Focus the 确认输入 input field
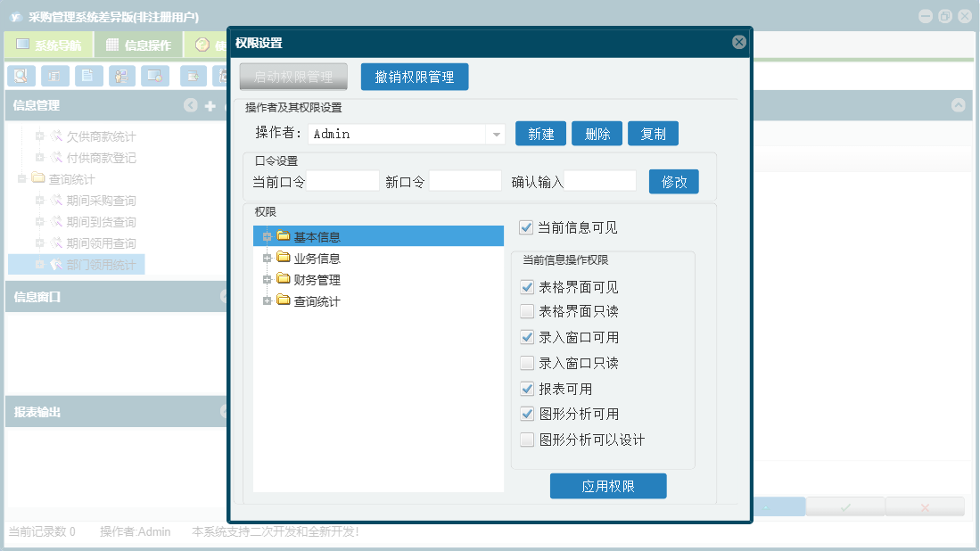This screenshot has width=980, height=551. [x=600, y=181]
